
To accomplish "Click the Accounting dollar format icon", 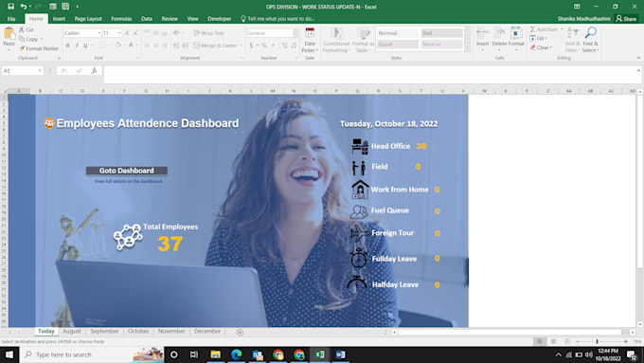I will (x=251, y=45).
